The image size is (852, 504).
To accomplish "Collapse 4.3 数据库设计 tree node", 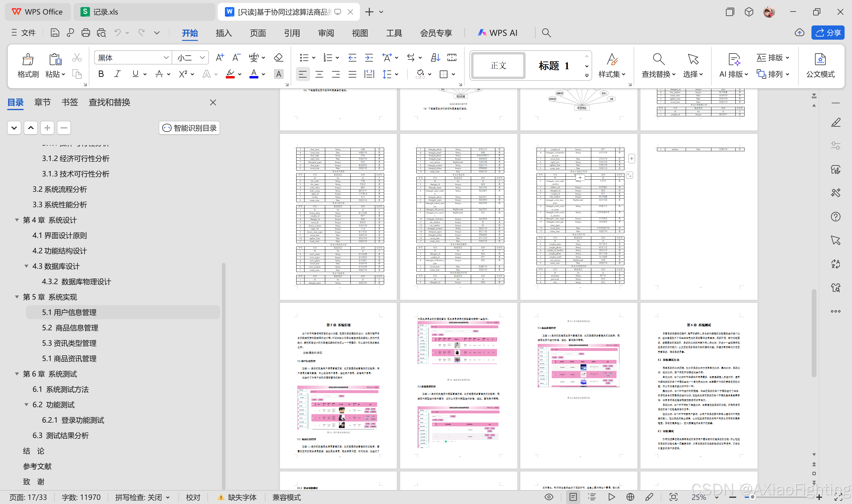I will pos(26,266).
